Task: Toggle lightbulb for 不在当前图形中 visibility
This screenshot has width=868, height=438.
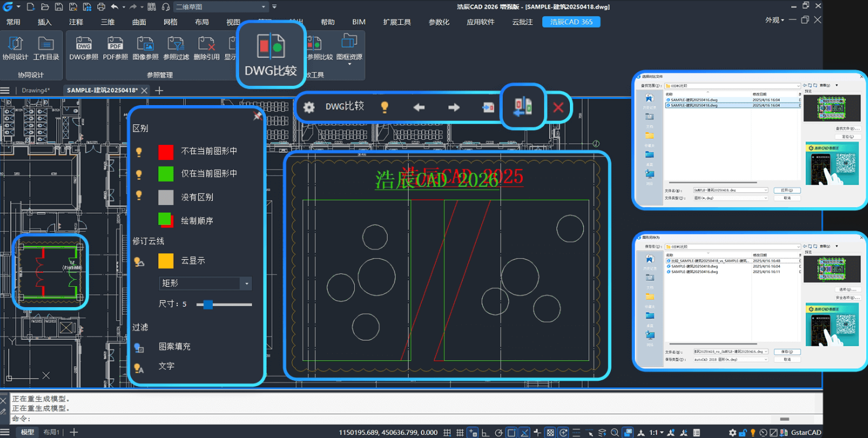Action: point(139,152)
